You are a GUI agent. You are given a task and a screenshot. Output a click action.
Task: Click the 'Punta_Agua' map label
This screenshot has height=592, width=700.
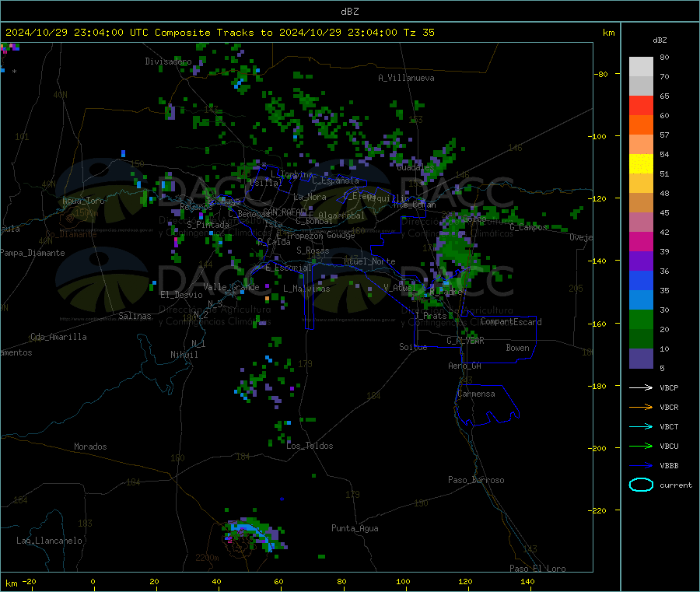click(x=355, y=528)
